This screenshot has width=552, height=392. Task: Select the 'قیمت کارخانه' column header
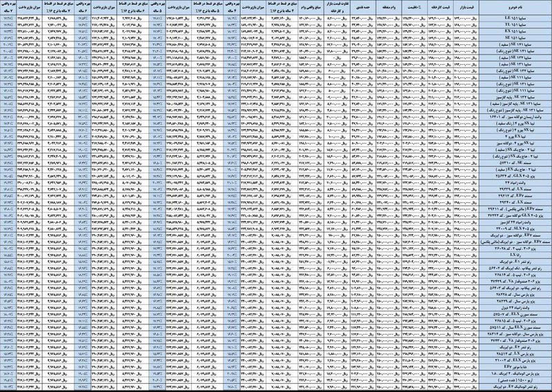[x=440, y=8]
